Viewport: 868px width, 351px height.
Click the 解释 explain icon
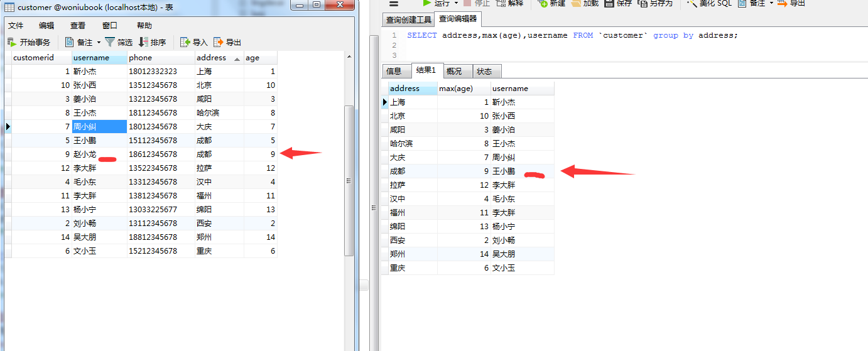coord(501,3)
